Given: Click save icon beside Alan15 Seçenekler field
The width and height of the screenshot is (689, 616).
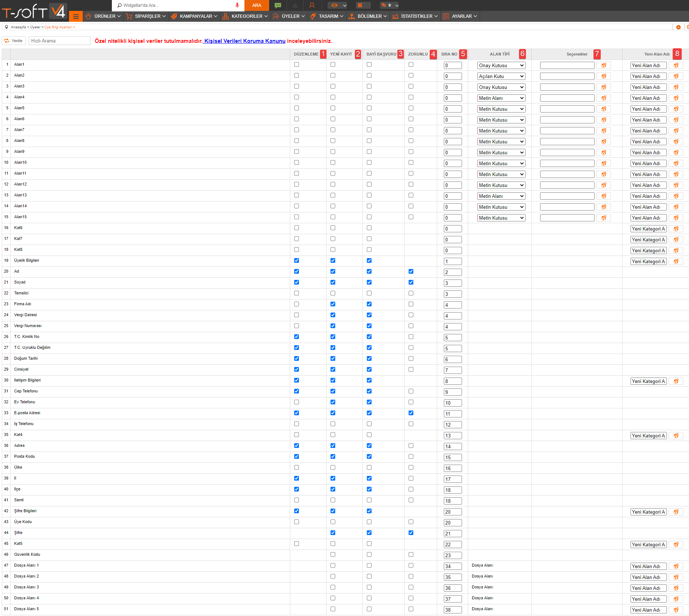Looking at the screenshot, I should [604, 218].
